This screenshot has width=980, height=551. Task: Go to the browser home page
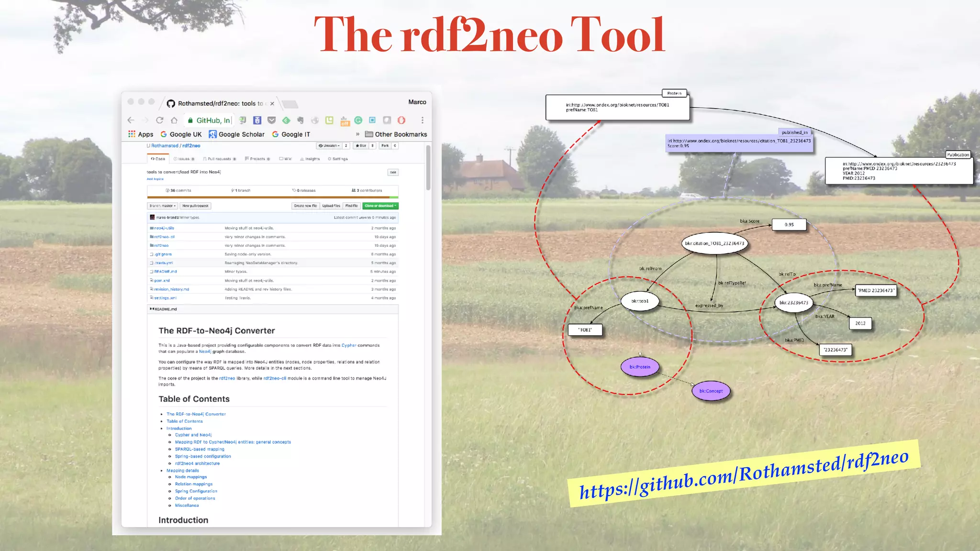[174, 121]
